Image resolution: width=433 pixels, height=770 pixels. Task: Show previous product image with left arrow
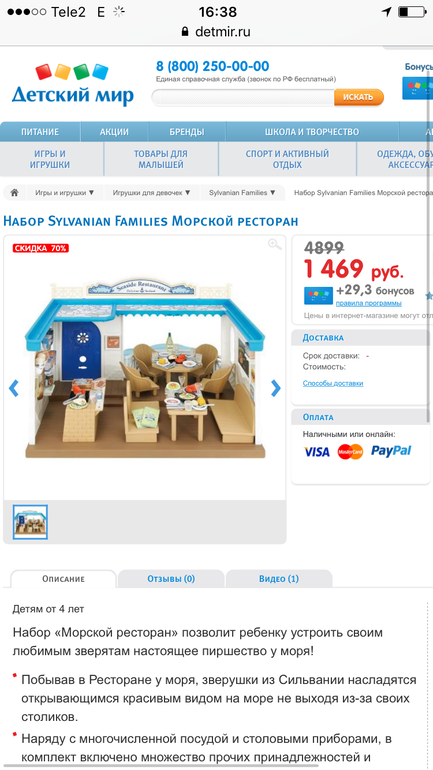14,388
